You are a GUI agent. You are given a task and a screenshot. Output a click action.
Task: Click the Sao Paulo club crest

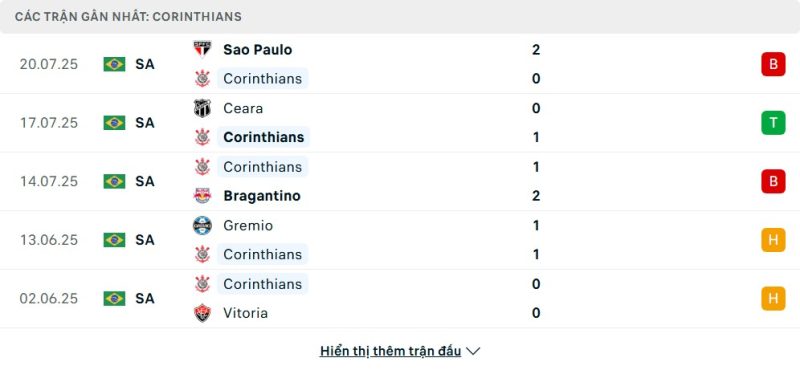coord(203,49)
